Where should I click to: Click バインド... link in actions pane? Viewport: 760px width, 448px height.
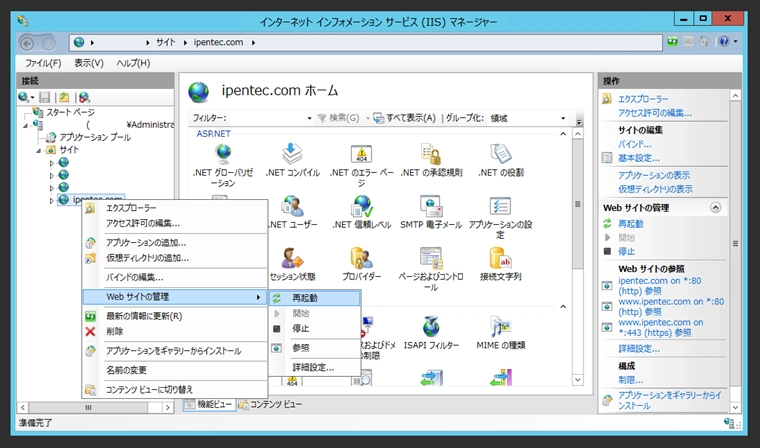click(x=634, y=144)
